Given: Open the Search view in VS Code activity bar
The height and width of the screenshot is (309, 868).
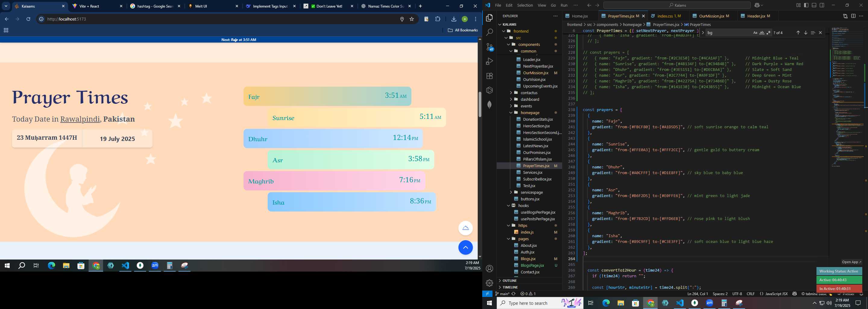Looking at the screenshot, I should click(x=489, y=32).
